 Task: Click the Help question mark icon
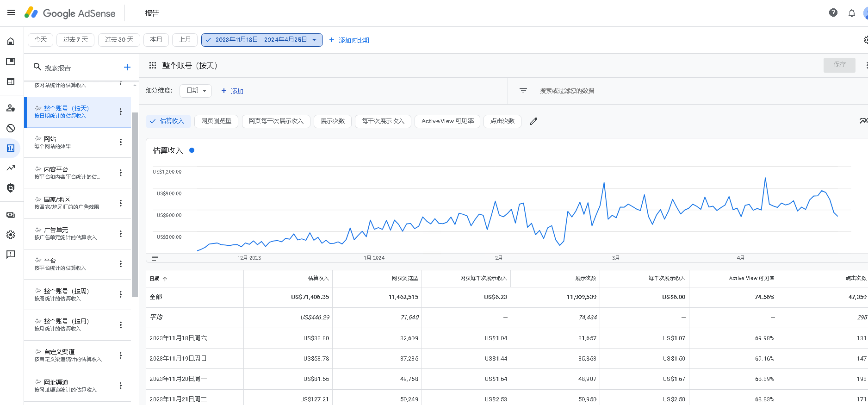(x=833, y=13)
